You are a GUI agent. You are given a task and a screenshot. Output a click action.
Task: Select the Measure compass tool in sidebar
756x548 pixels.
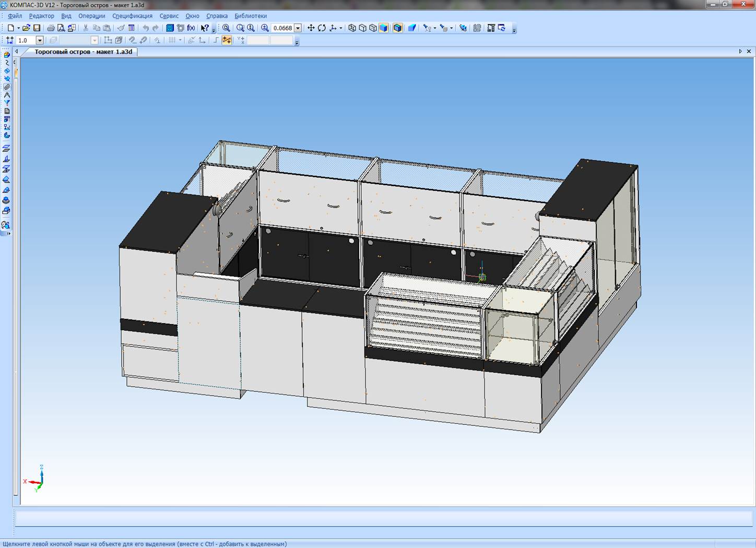click(x=7, y=95)
